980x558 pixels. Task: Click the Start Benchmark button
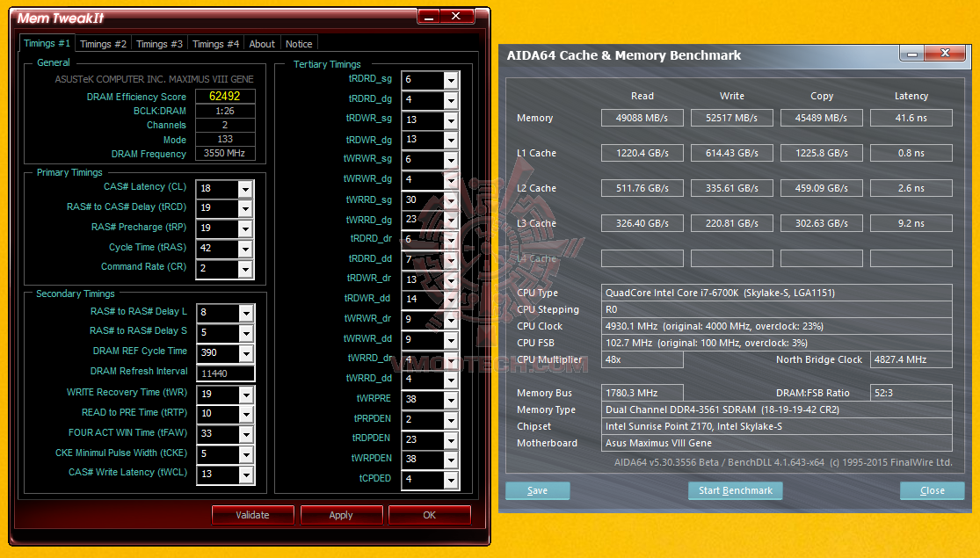click(736, 490)
